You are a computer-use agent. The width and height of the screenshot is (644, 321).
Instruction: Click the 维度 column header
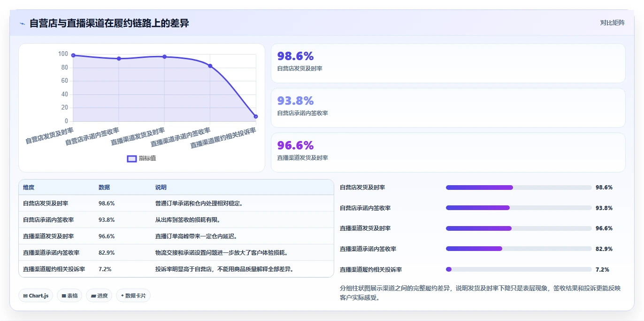click(x=29, y=188)
